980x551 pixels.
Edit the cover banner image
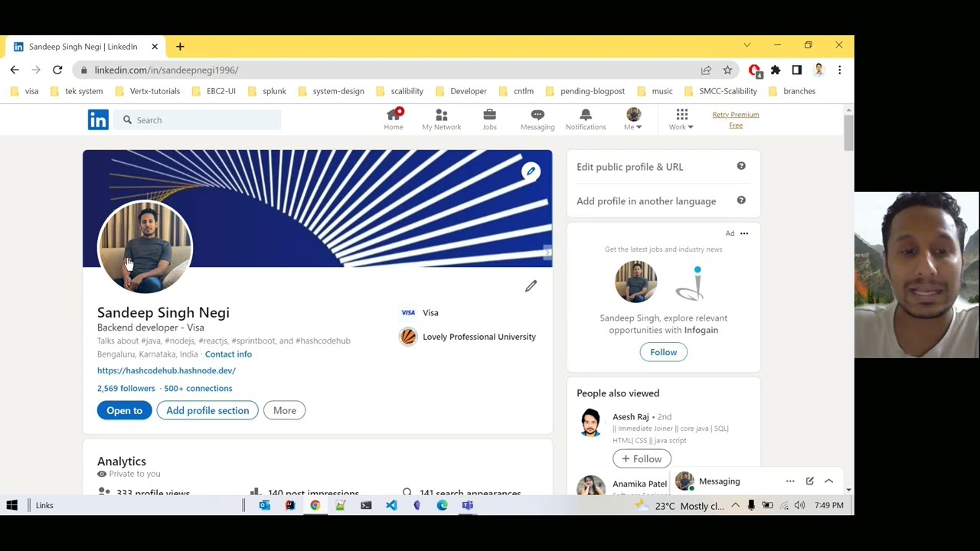pyautogui.click(x=531, y=171)
